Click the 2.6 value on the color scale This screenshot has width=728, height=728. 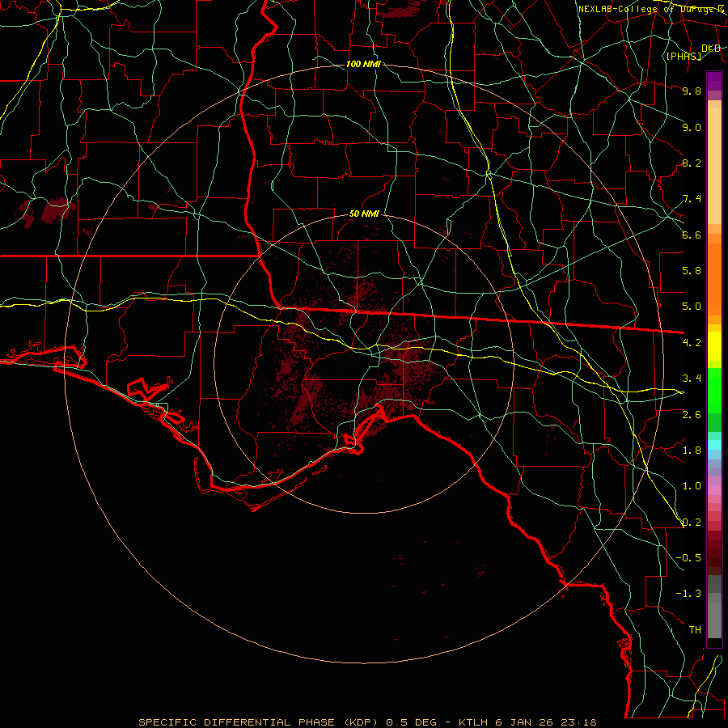692,415
